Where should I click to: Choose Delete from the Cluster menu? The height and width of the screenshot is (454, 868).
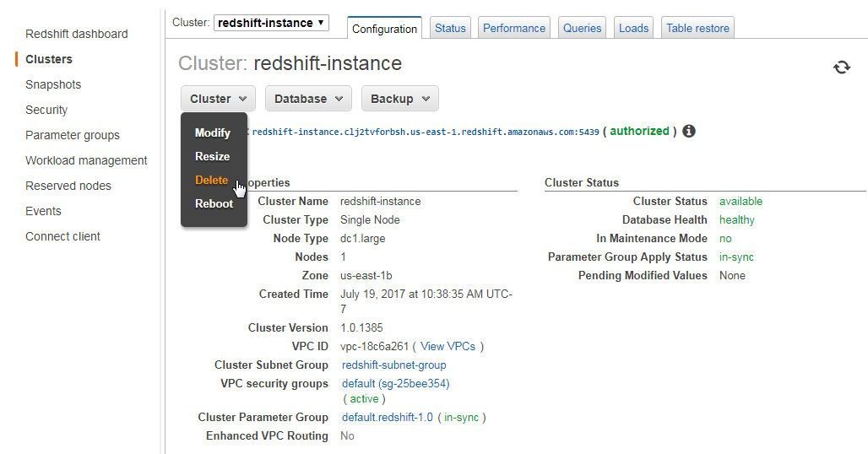[x=211, y=181]
